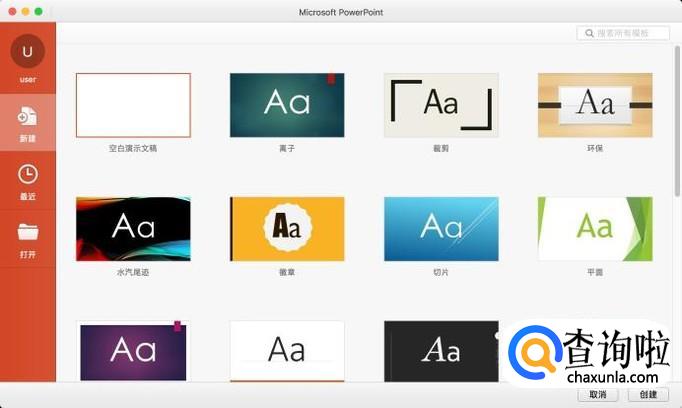Click the 取消 (Cancel) button
The width and height of the screenshot is (682, 408).
pos(598,395)
